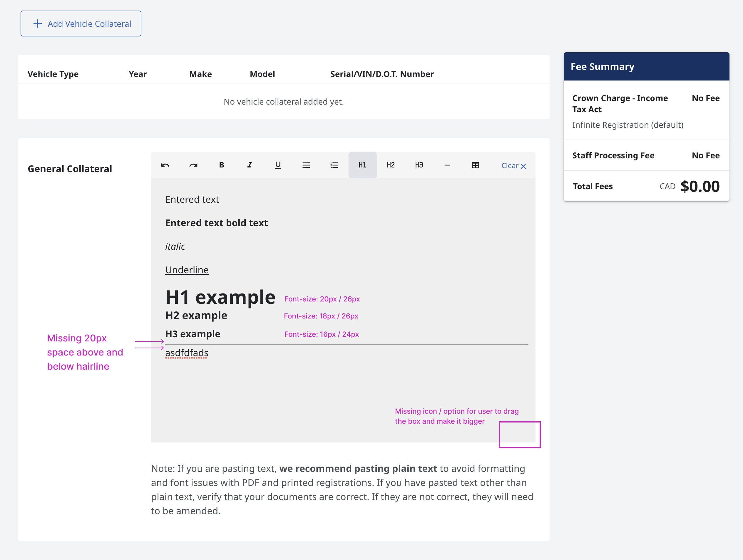Click the Total Fees label

593,186
